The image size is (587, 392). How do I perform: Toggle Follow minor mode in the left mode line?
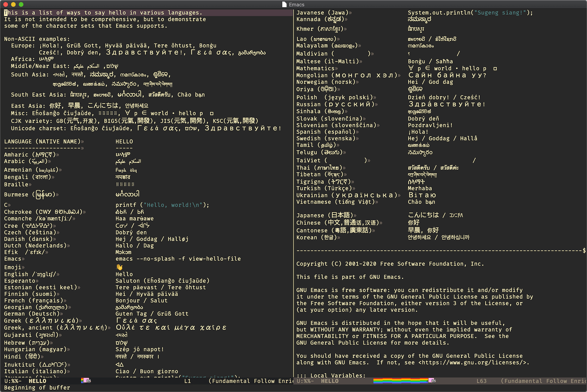coord(264,381)
